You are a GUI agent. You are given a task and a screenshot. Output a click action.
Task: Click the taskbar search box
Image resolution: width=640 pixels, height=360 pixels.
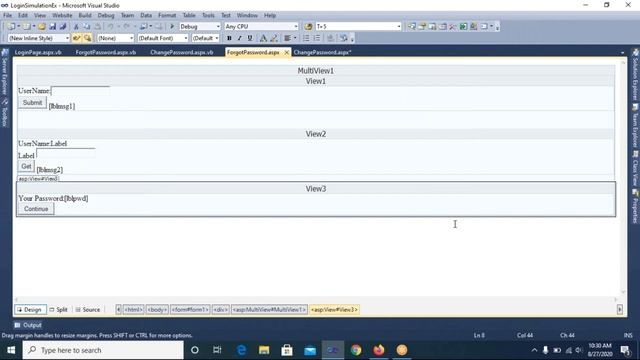[x=103, y=350]
